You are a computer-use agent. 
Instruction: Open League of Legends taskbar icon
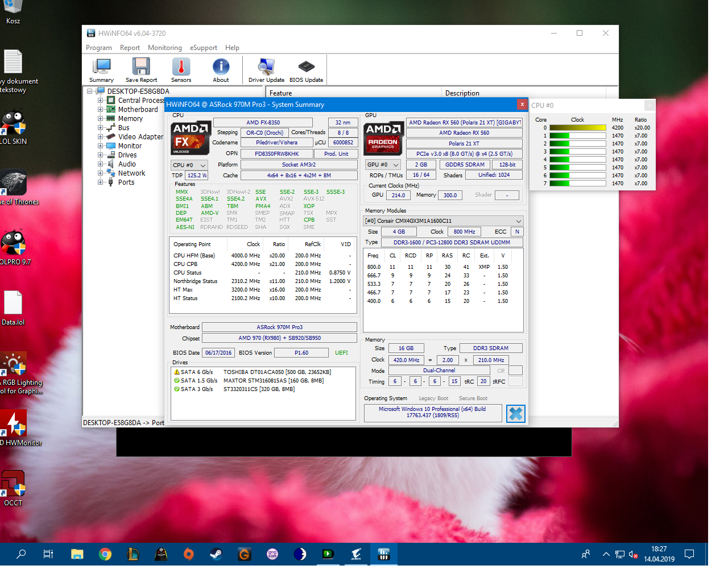pyautogui.click(x=133, y=554)
